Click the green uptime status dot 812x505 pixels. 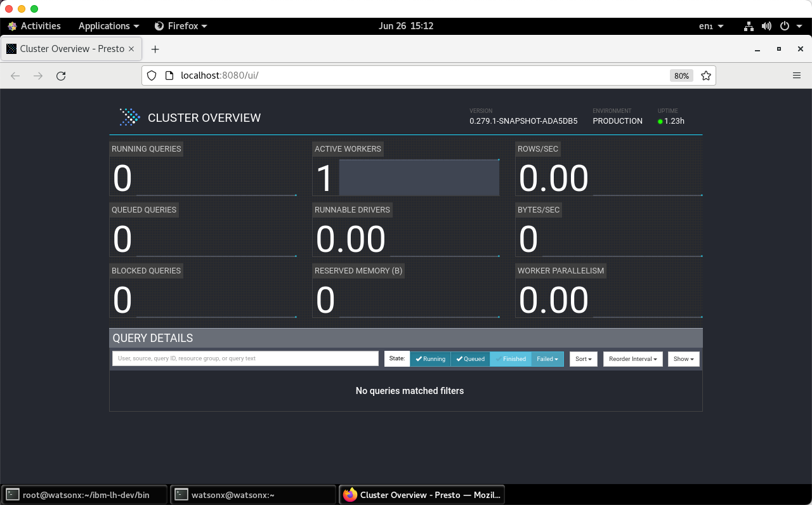coord(660,121)
